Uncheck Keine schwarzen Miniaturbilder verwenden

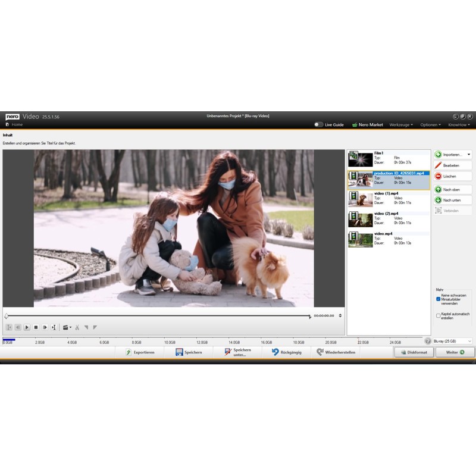[439, 299]
